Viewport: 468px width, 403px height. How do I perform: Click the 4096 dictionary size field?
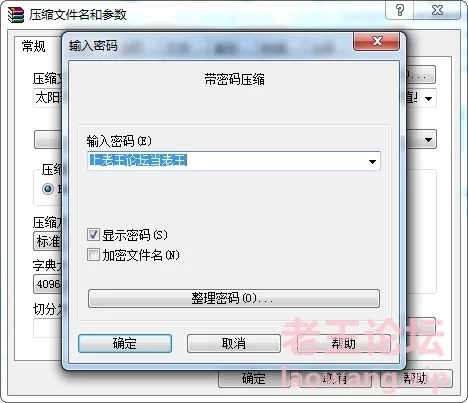coord(48,284)
